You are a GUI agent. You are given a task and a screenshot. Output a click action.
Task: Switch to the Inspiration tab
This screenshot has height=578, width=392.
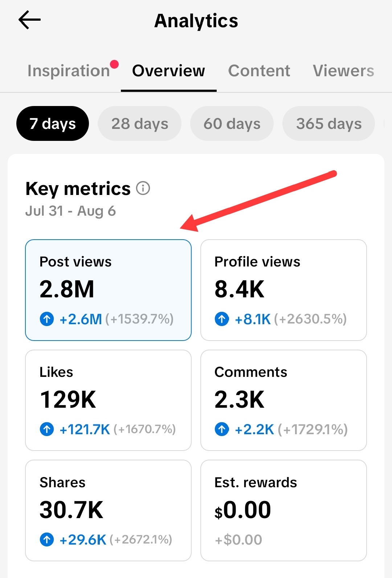69,70
